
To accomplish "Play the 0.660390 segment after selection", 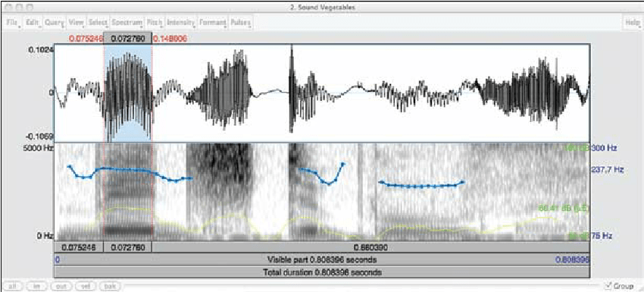I will tap(371, 247).
